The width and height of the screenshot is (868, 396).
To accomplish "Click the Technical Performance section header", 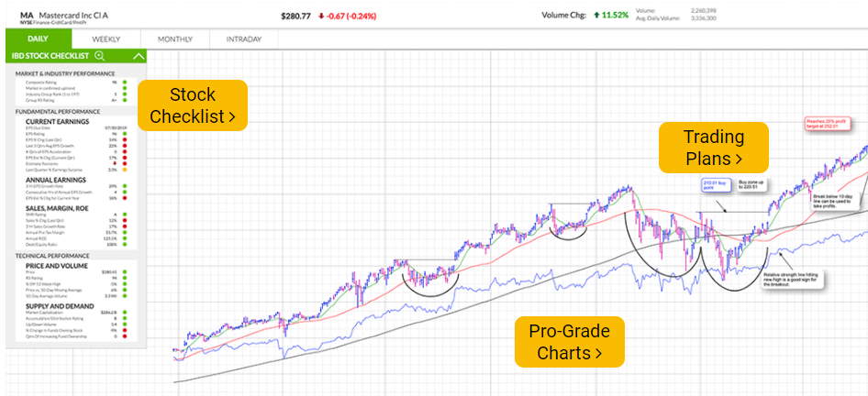I will 51,256.
